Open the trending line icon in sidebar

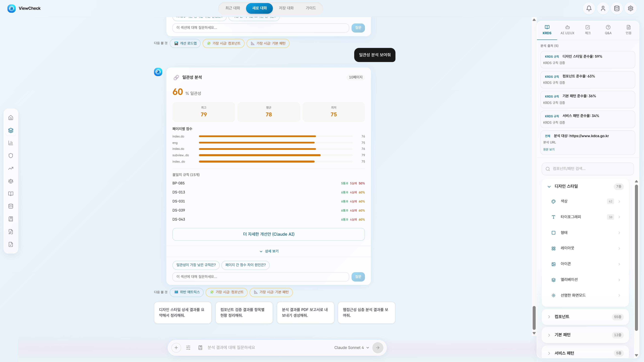point(11,168)
